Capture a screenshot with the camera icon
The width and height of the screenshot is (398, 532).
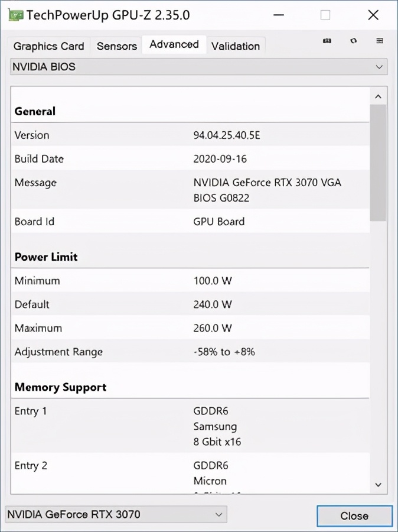pyautogui.click(x=327, y=41)
